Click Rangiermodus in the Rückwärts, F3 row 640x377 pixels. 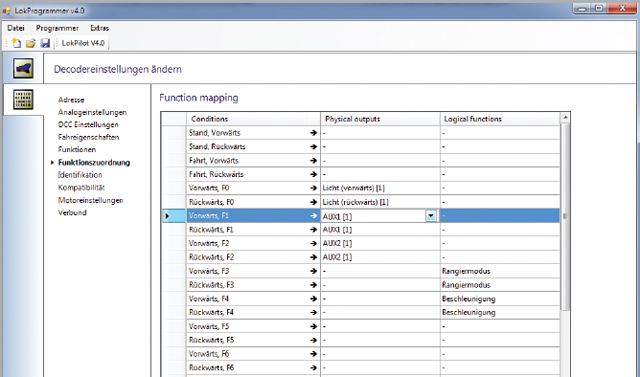coord(500,285)
